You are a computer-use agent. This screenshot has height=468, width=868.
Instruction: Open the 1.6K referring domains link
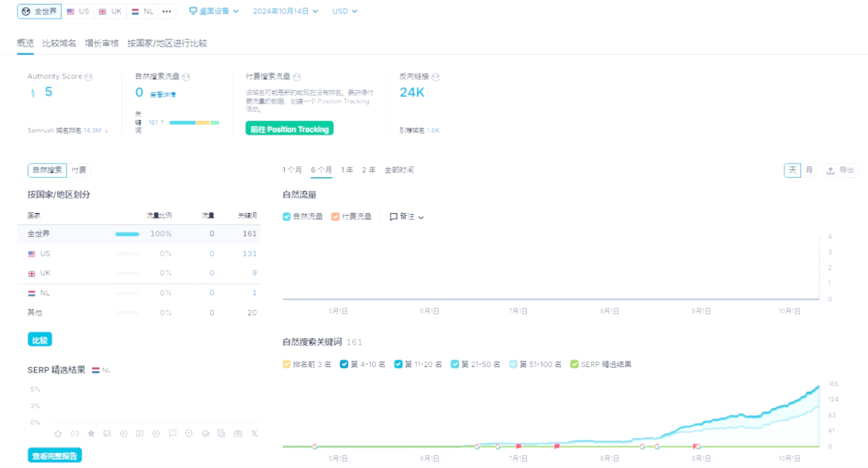433,130
